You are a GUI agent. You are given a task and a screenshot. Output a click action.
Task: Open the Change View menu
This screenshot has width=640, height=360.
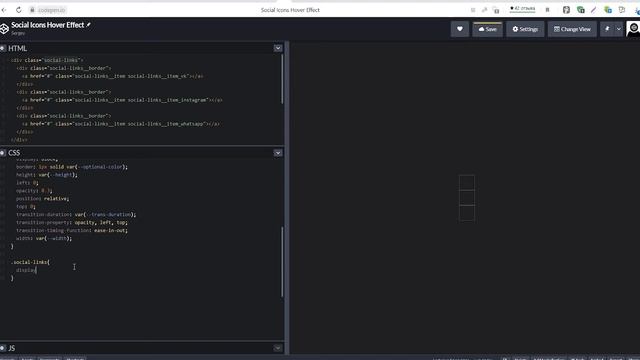(x=572, y=29)
